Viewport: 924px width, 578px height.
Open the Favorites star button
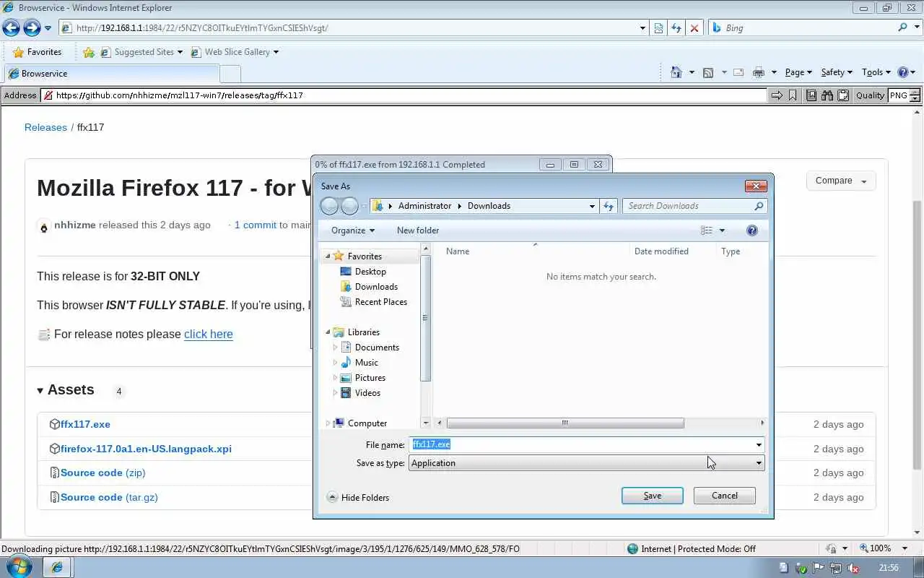37,52
